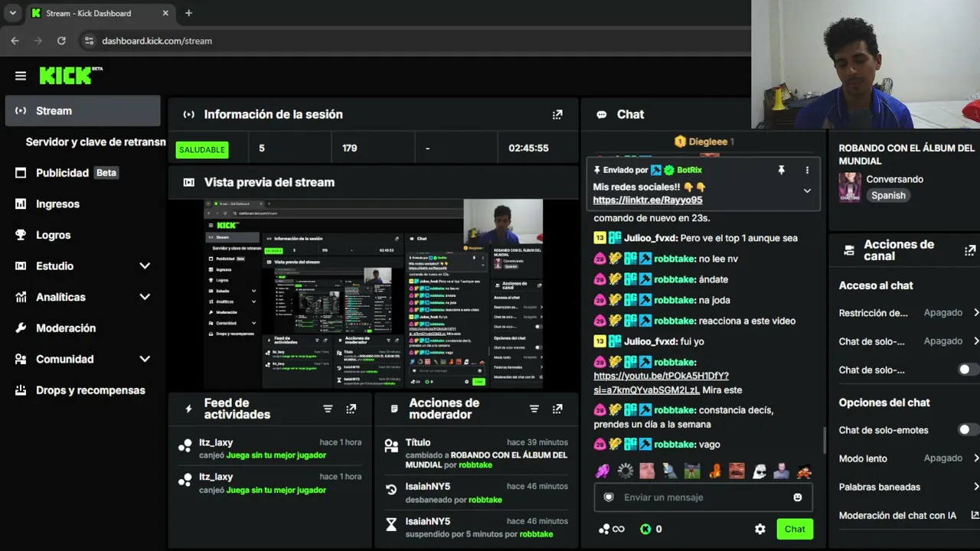
Task: Open the Restricción de... setting arrow
Action: [976, 312]
